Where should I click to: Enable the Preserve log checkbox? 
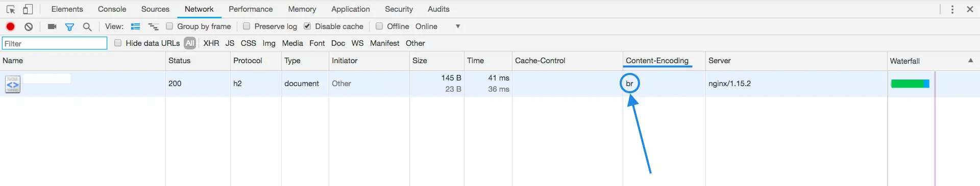click(247, 26)
